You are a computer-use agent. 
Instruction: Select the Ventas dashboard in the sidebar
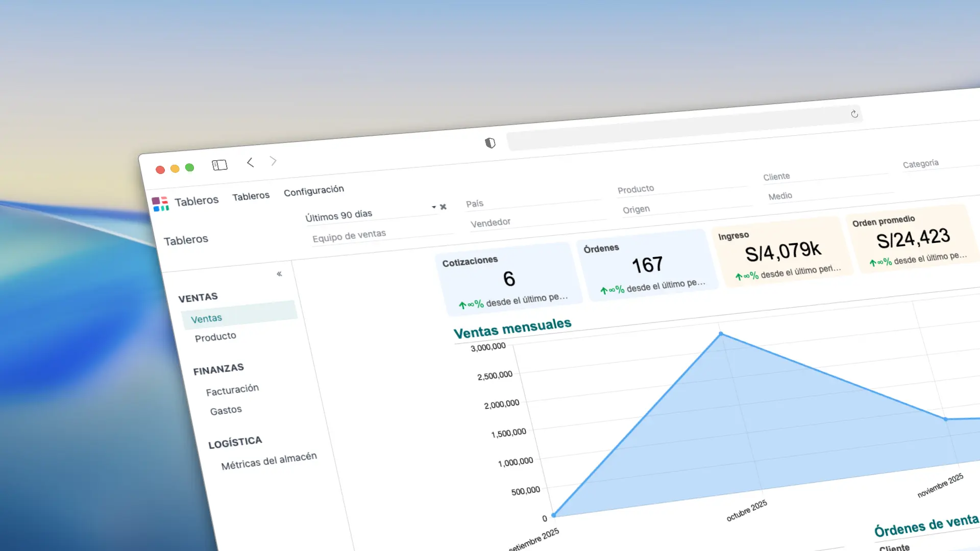(206, 318)
